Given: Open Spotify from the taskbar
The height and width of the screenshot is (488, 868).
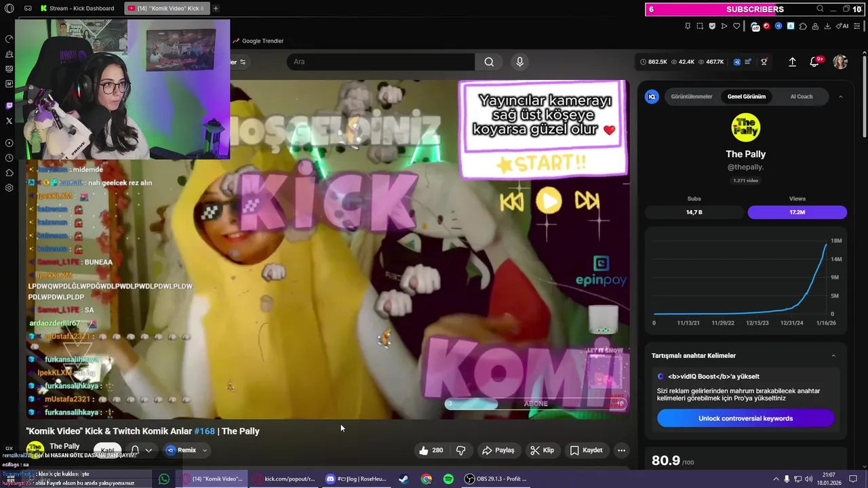Looking at the screenshot, I should tap(448, 479).
